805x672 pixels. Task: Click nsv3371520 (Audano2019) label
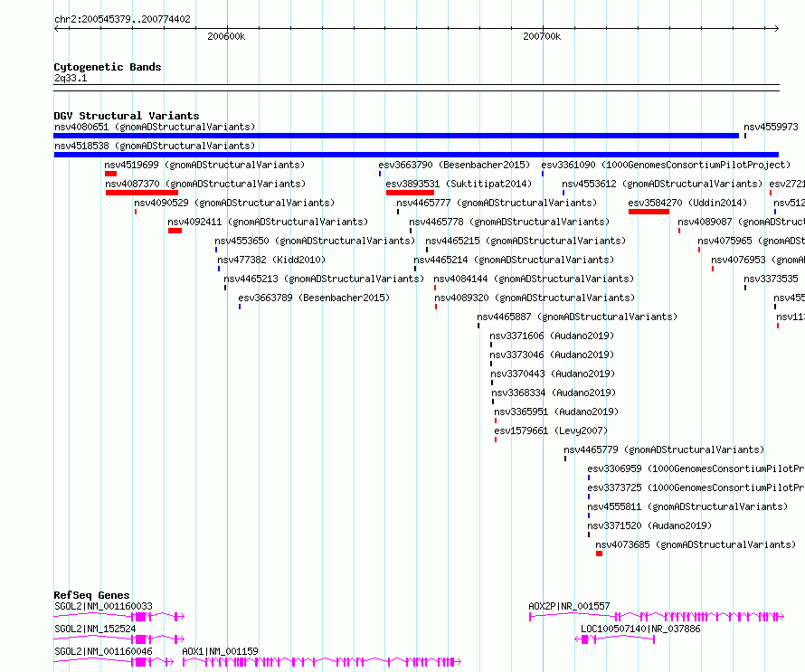[650, 525]
